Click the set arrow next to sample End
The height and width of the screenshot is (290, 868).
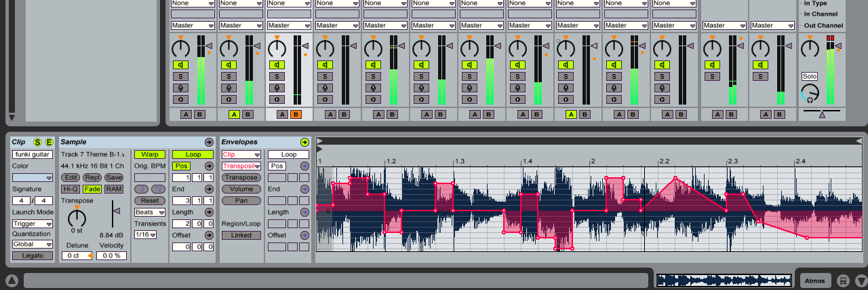coord(210,189)
